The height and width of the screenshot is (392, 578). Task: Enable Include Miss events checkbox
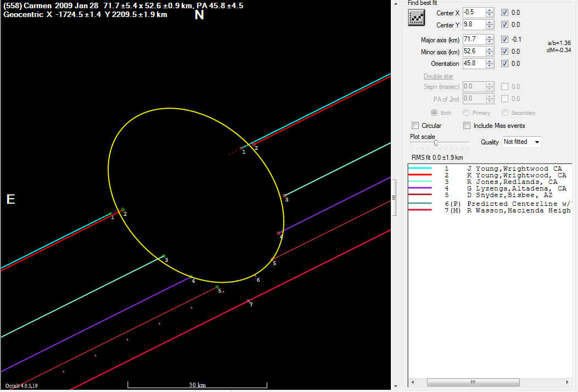pos(467,126)
